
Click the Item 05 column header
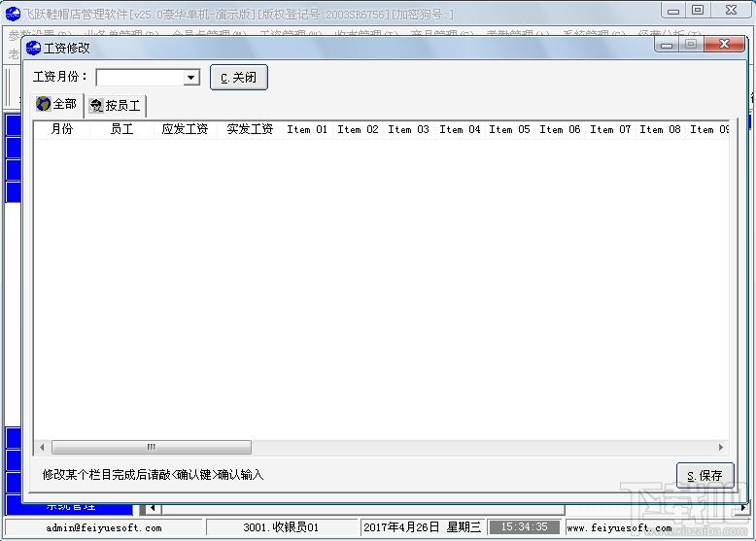click(509, 129)
